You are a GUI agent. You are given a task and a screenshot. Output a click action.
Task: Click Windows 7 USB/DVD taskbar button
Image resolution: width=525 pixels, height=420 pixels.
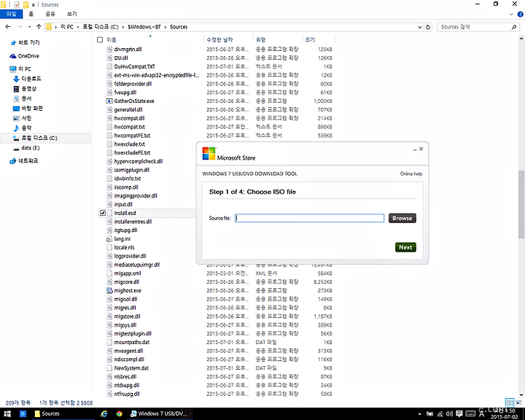click(158, 413)
